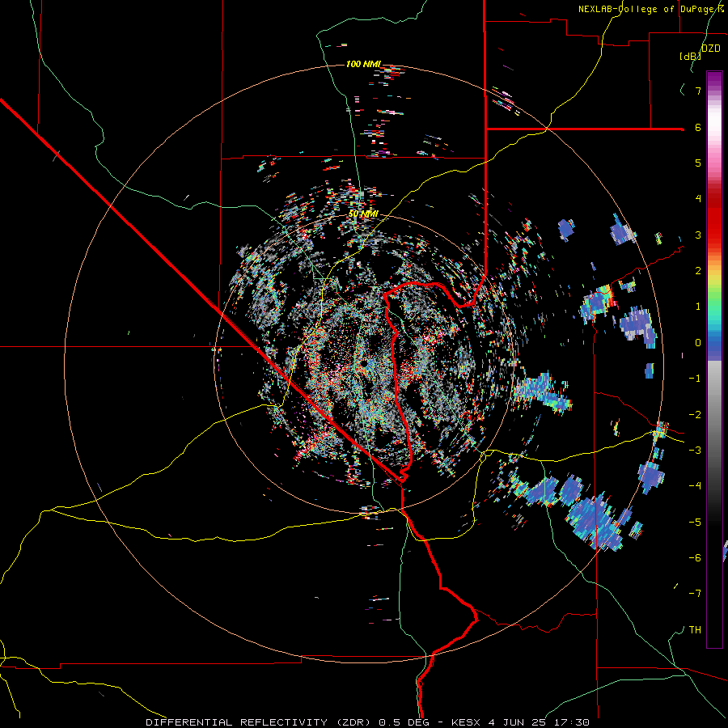Screen dimensions: 728x728
Task: Click the ZDR color scale bar
Action: 714,359
